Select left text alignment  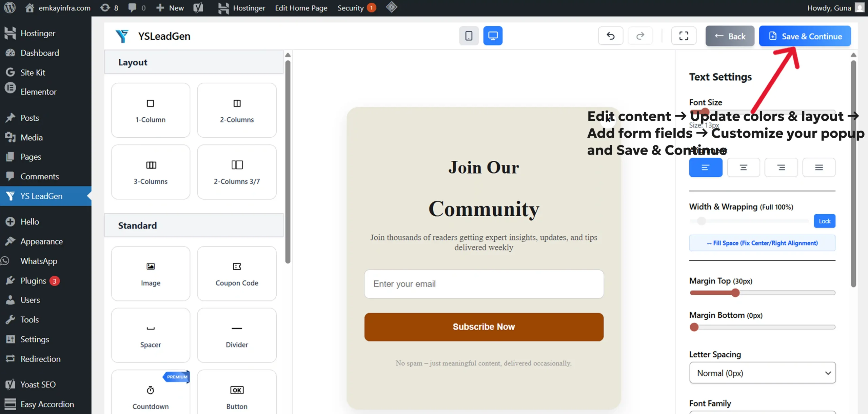(705, 167)
